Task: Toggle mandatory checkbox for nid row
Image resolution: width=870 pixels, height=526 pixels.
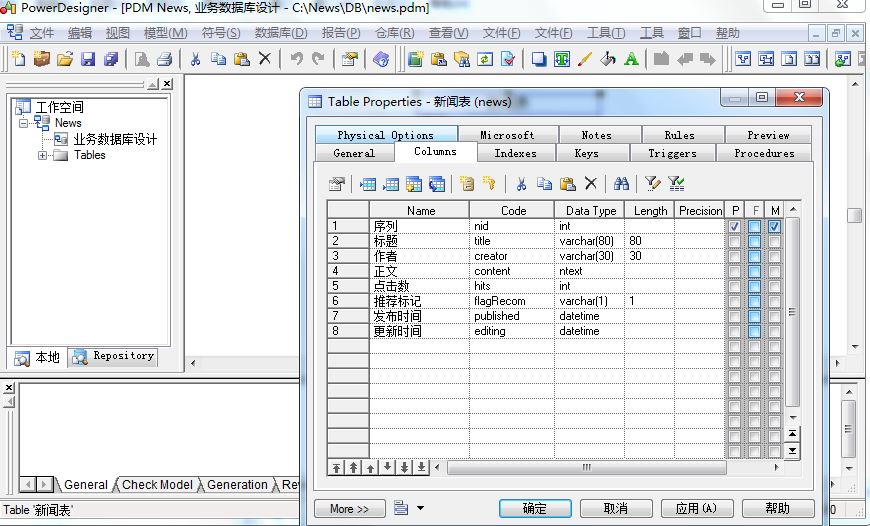Action: click(774, 227)
